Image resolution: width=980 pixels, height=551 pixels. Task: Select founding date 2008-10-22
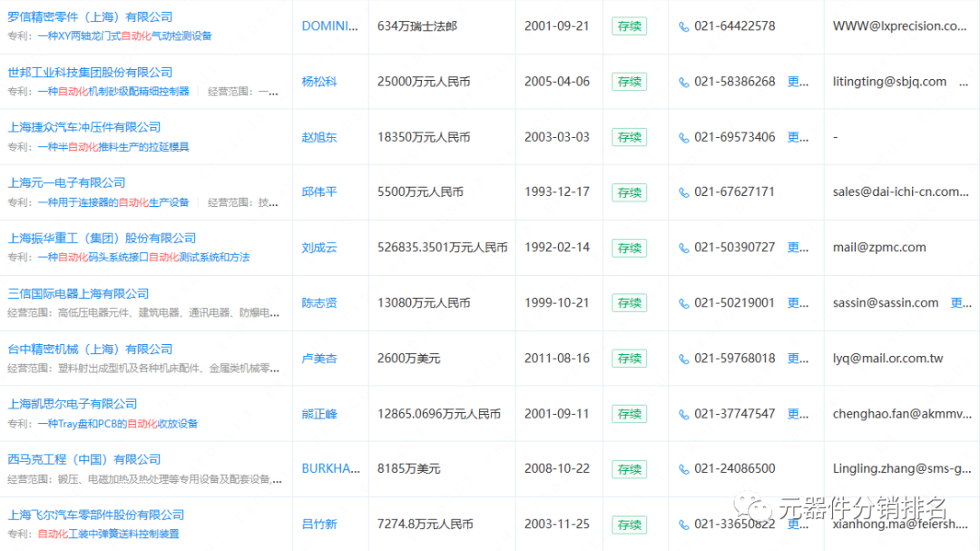pyautogui.click(x=557, y=468)
